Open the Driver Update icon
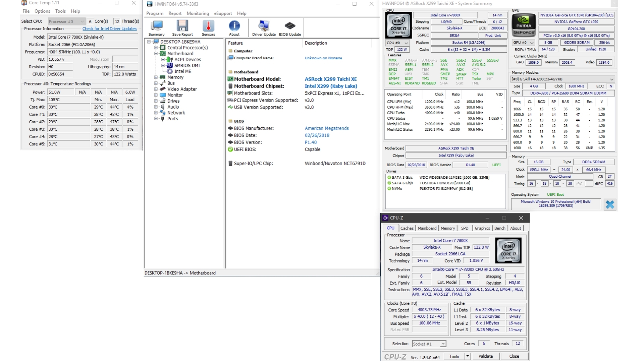Viewport: 644px width, 362px height. point(264,28)
